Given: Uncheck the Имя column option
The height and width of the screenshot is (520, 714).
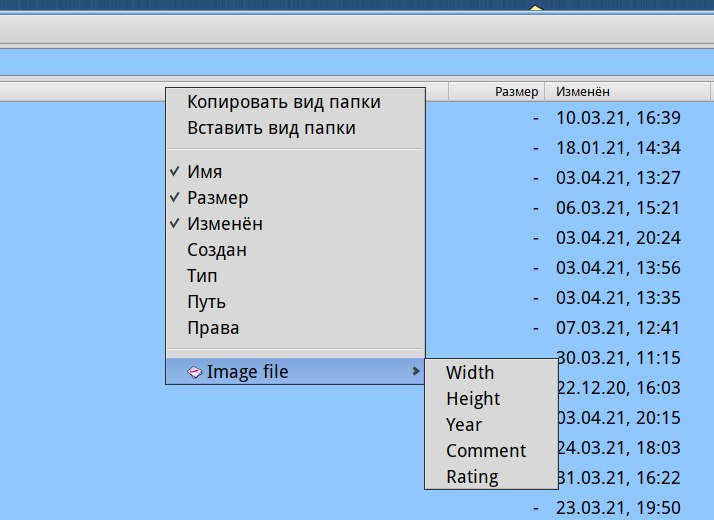Looking at the screenshot, I should [296, 172].
